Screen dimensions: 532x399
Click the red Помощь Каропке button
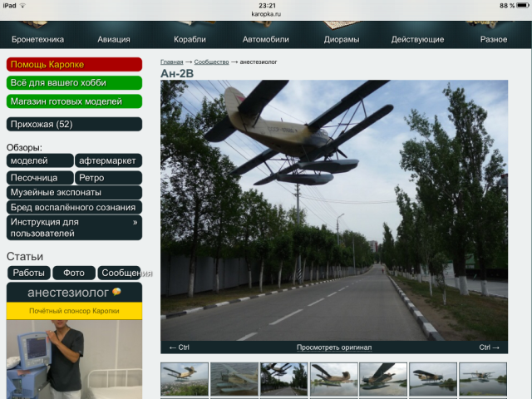pyautogui.click(x=74, y=65)
